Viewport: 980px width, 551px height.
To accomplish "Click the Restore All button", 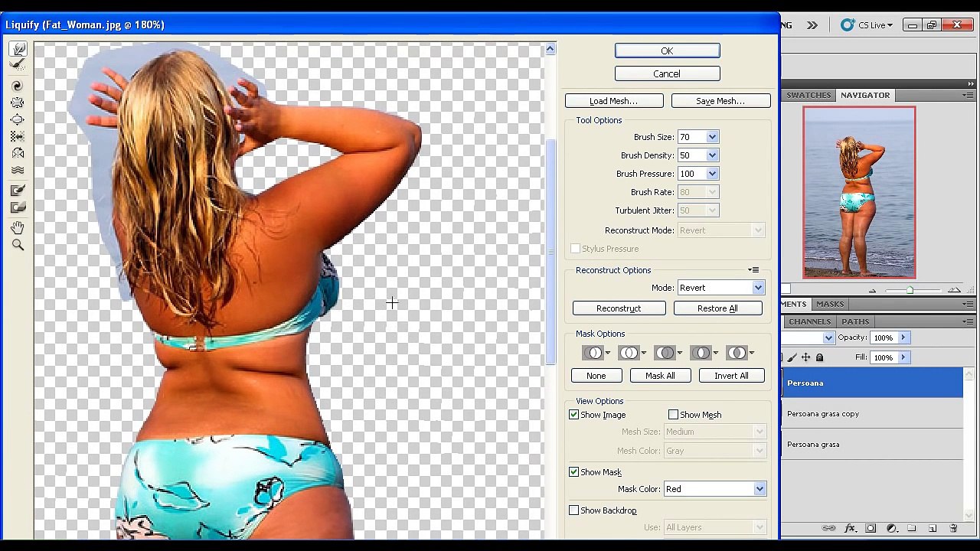I will pos(717,308).
